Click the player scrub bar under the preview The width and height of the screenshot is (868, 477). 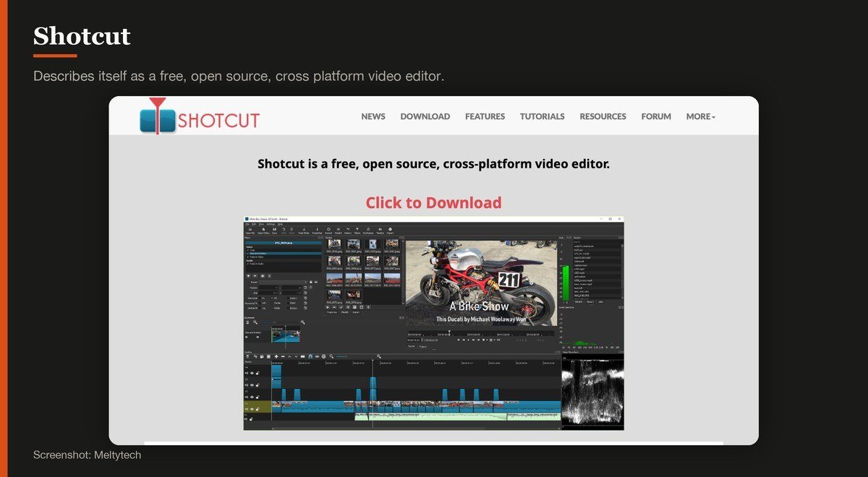tap(481, 333)
